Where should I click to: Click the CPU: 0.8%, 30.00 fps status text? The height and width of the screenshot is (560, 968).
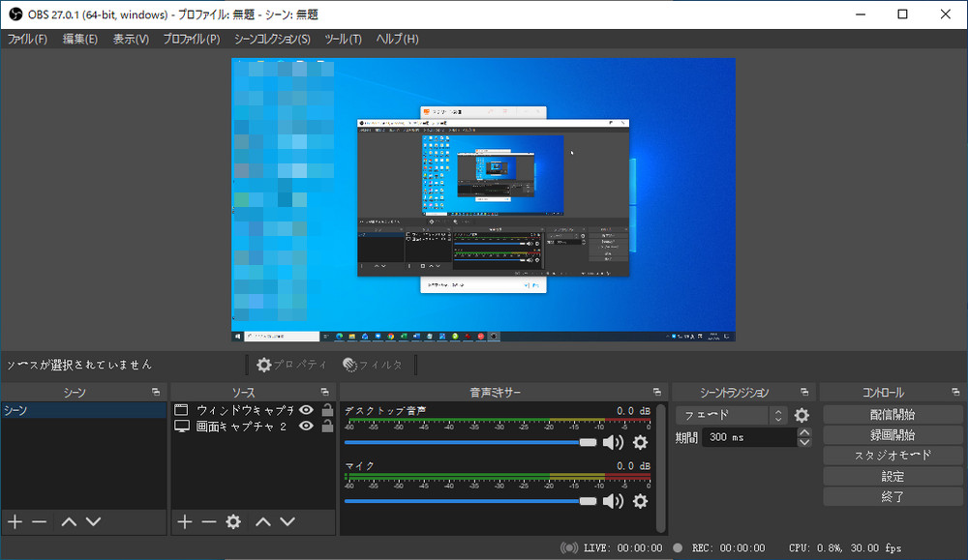click(x=844, y=547)
